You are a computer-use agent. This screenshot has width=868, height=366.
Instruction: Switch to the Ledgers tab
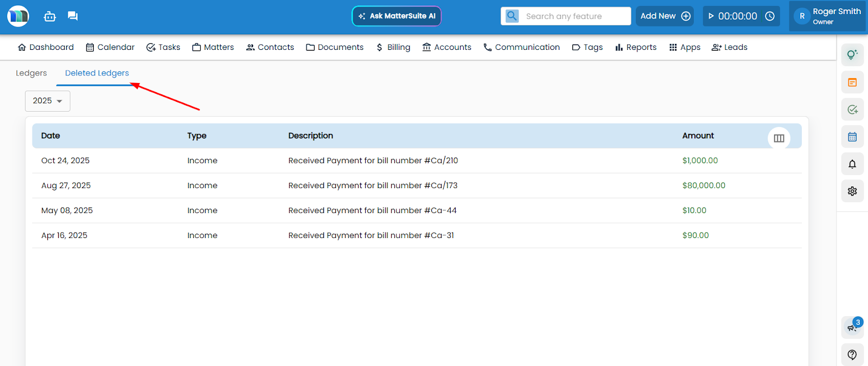click(31, 73)
